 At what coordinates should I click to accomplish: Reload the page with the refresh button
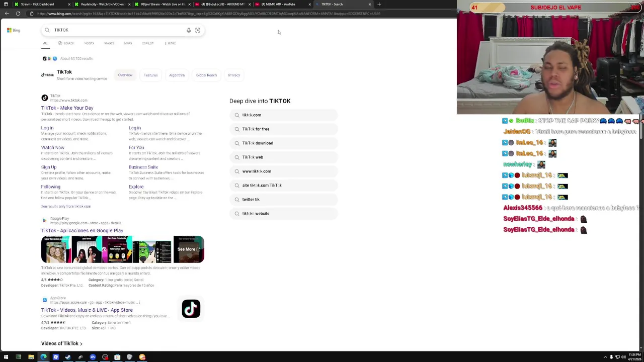18,14
